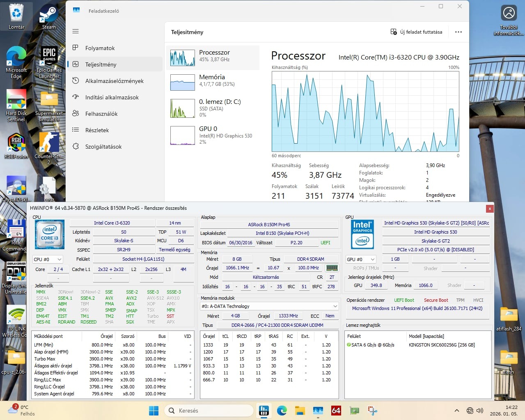Open the Total Commander desktop icon

(x=15, y=234)
